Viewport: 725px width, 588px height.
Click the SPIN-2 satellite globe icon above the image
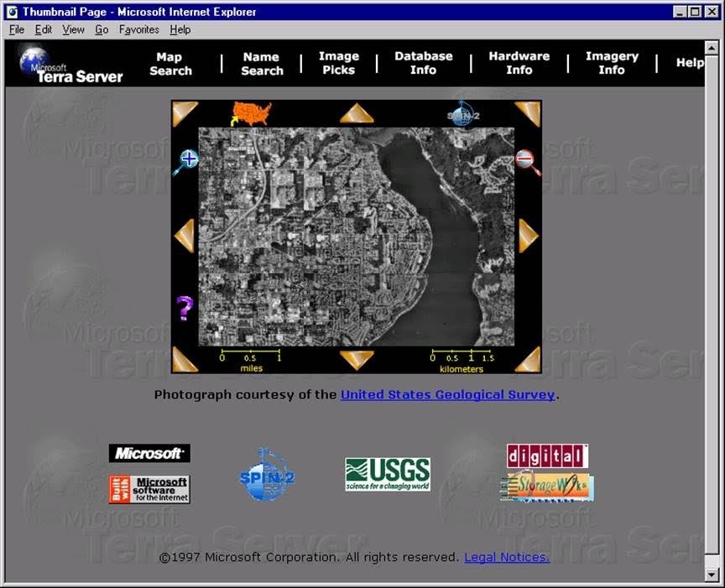(460, 114)
